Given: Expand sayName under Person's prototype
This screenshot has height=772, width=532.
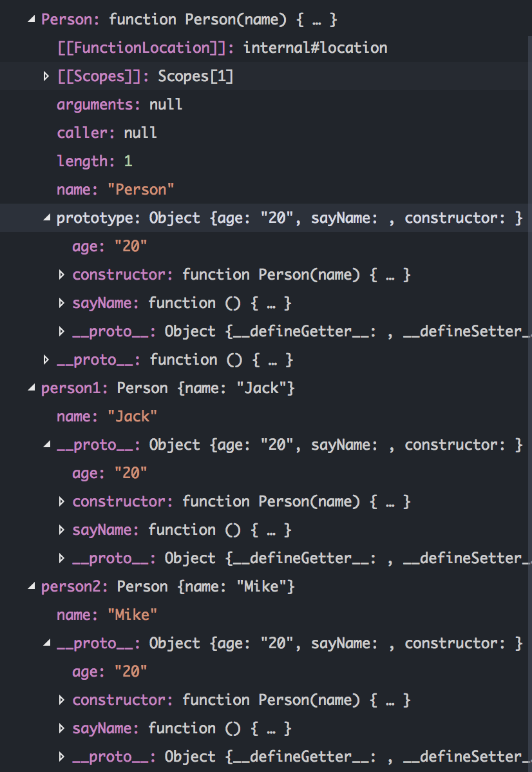Looking at the screenshot, I should point(62,304).
